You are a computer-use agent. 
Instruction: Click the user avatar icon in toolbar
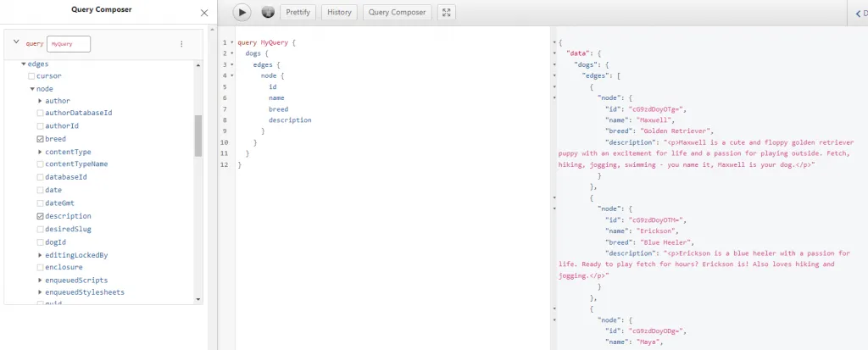click(x=268, y=13)
